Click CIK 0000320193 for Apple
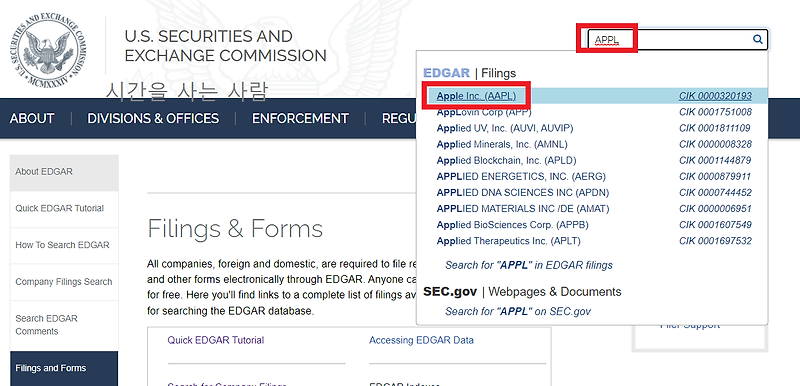 [715, 95]
